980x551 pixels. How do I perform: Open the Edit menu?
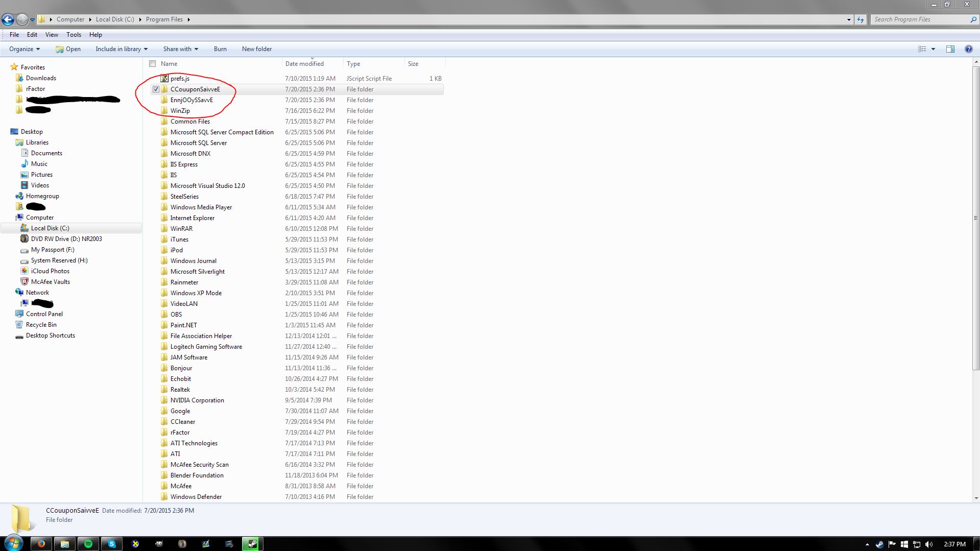click(32, 35)
